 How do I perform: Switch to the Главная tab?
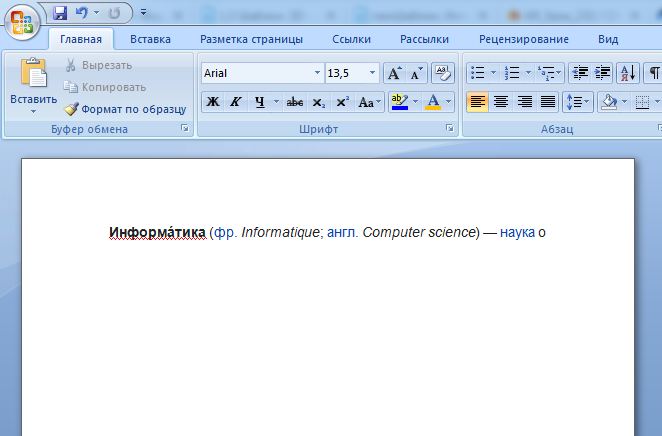tap(81, 39)
